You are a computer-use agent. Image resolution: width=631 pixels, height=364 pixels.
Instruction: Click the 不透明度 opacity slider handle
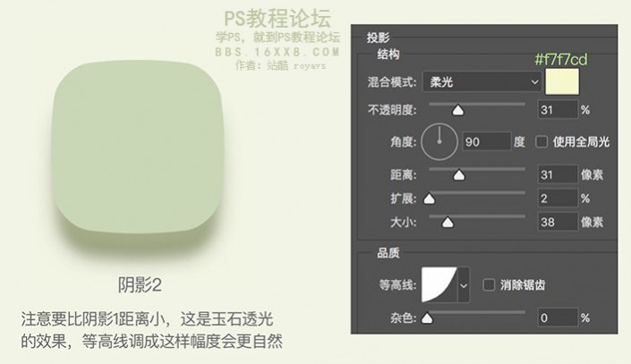458,110
